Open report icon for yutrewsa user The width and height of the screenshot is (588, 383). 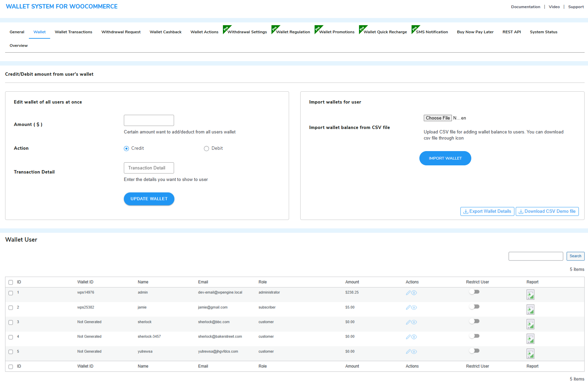point(530,354)
